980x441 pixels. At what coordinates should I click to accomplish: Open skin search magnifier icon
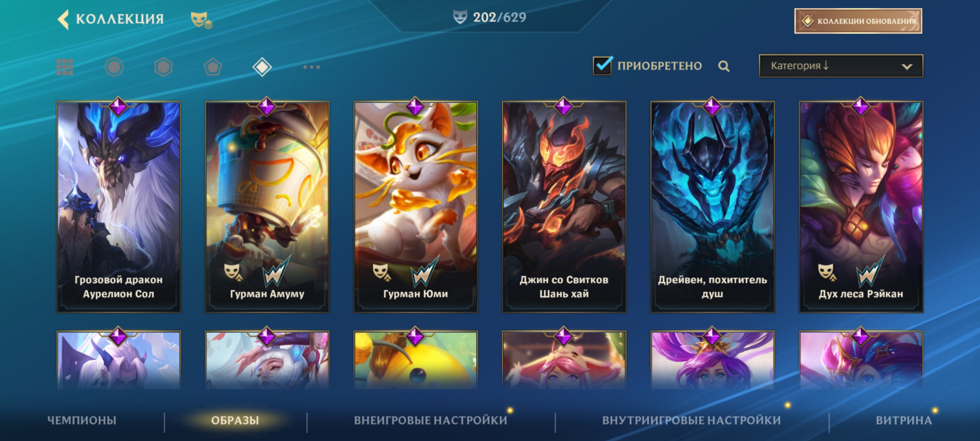click(724, 66)
